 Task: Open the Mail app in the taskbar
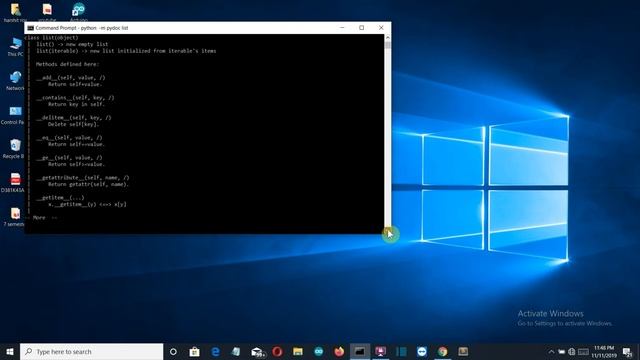coord(257,351)
